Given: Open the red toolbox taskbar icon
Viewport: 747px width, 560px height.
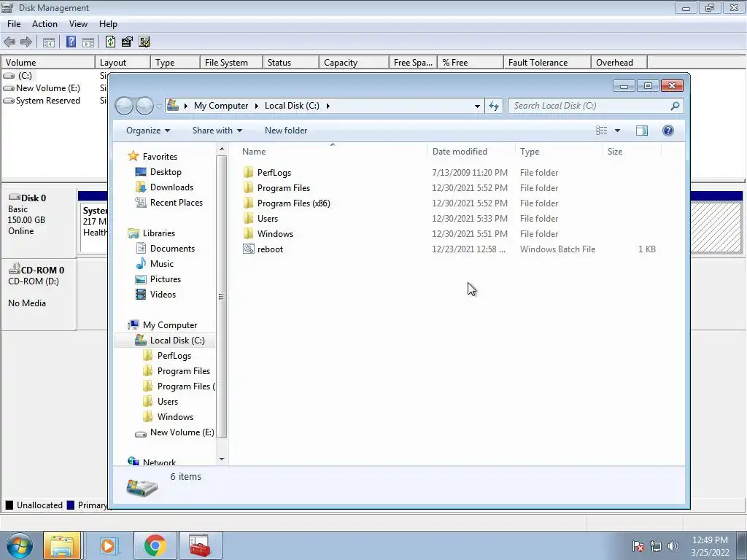Looking at the screenshot, I should 200,545.
